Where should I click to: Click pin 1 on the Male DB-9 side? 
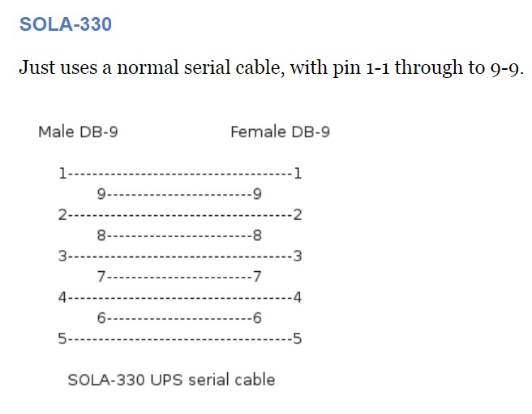pos(62,173)
